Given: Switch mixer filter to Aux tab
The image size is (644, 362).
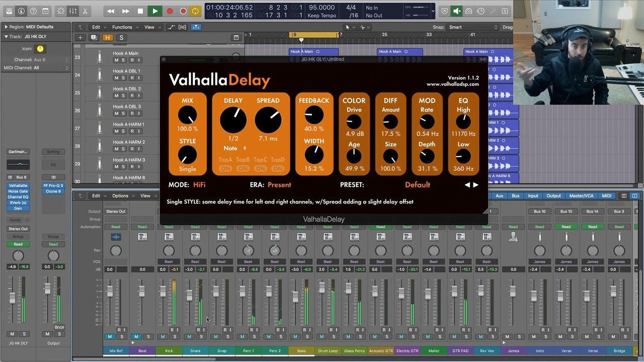Looking at the screenshot, I should tap(499, 196).
